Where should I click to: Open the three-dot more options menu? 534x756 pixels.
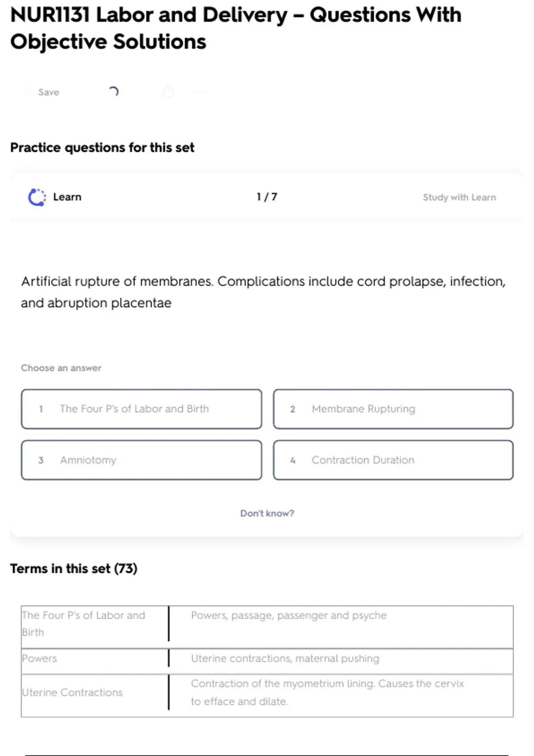(x=200, y=92)
